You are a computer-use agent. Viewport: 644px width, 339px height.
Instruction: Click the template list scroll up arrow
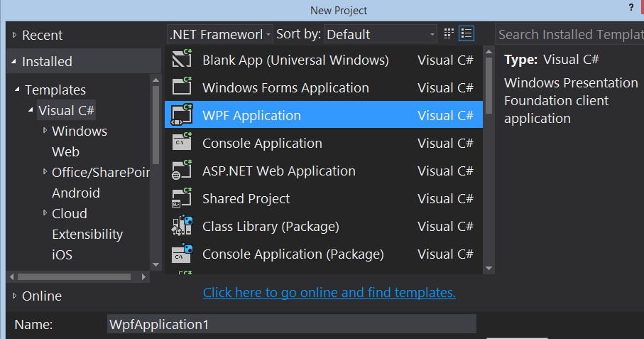[x=489, y=52]
